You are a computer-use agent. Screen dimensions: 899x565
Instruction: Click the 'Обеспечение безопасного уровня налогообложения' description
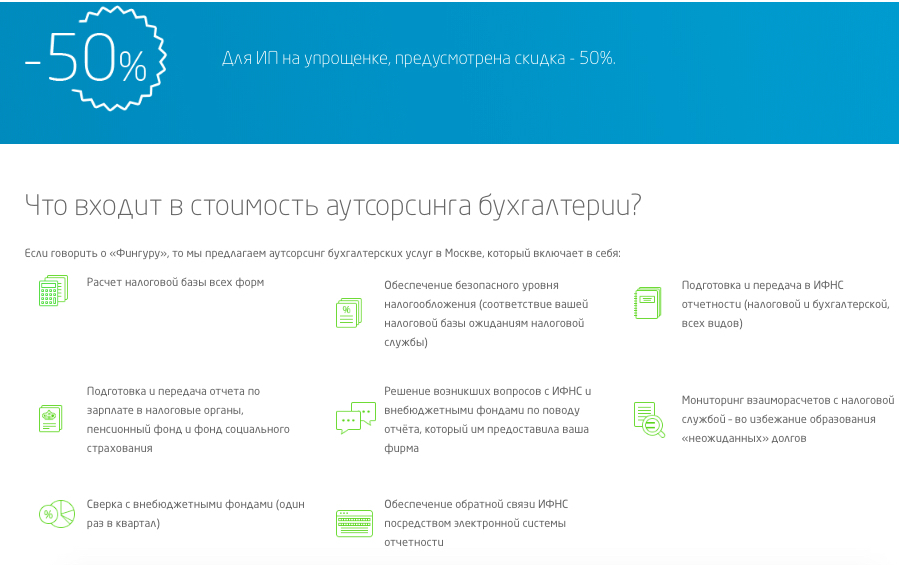pyautogui.click(x=486, y=313)
